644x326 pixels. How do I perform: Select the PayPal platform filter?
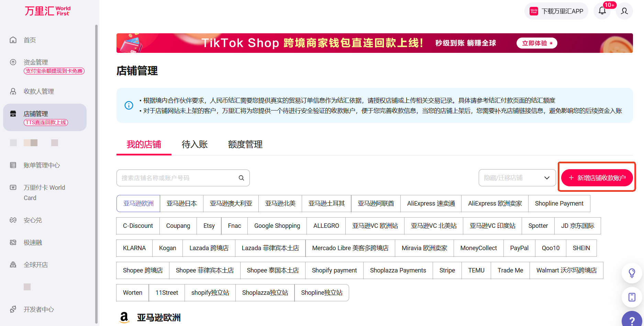click(519, 248)
